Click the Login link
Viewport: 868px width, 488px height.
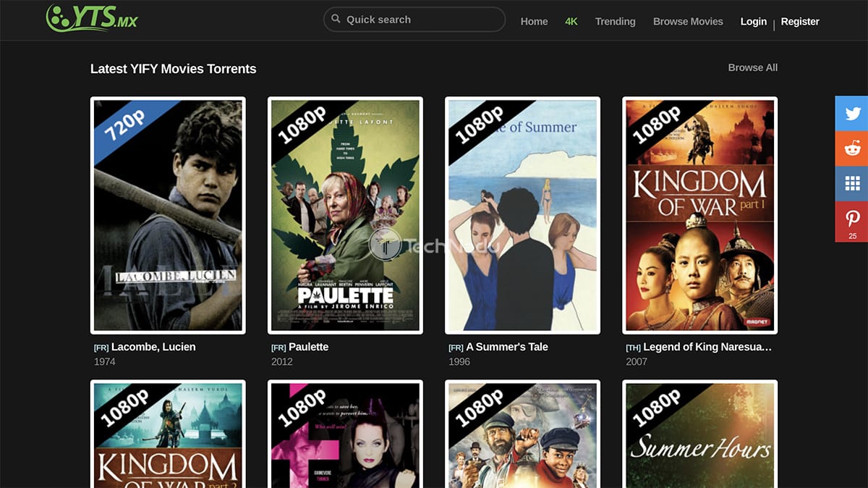click(x=753, y=22)
